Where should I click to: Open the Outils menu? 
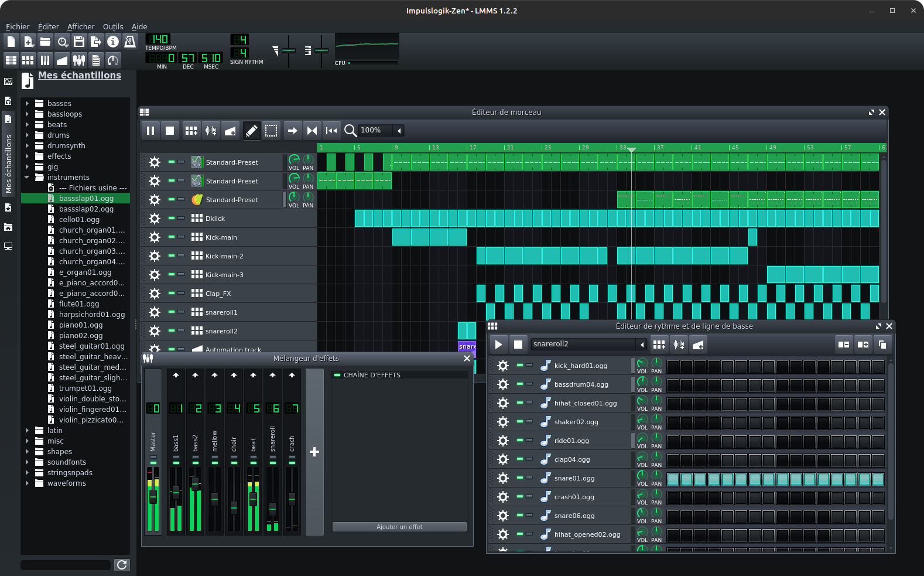(x=113, y=27)
